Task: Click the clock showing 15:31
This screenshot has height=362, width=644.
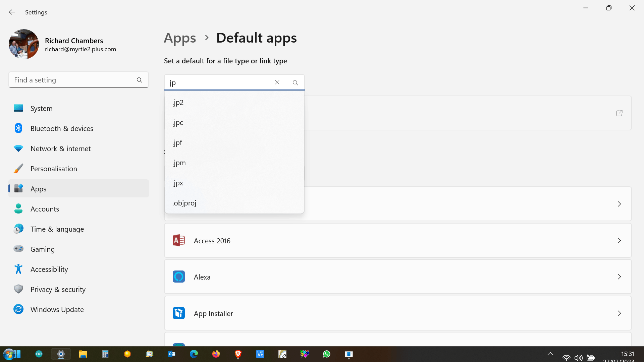Action: pos(628,354)
